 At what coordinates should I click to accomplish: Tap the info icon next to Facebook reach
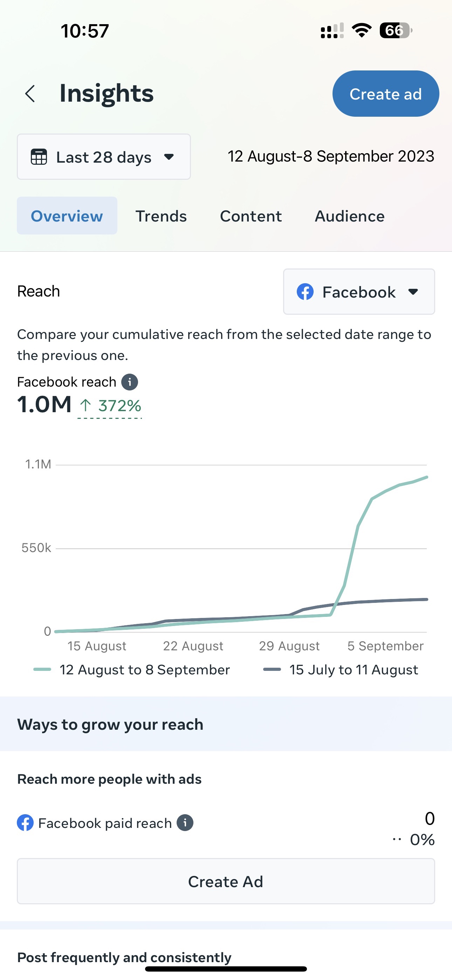(129, 382)
